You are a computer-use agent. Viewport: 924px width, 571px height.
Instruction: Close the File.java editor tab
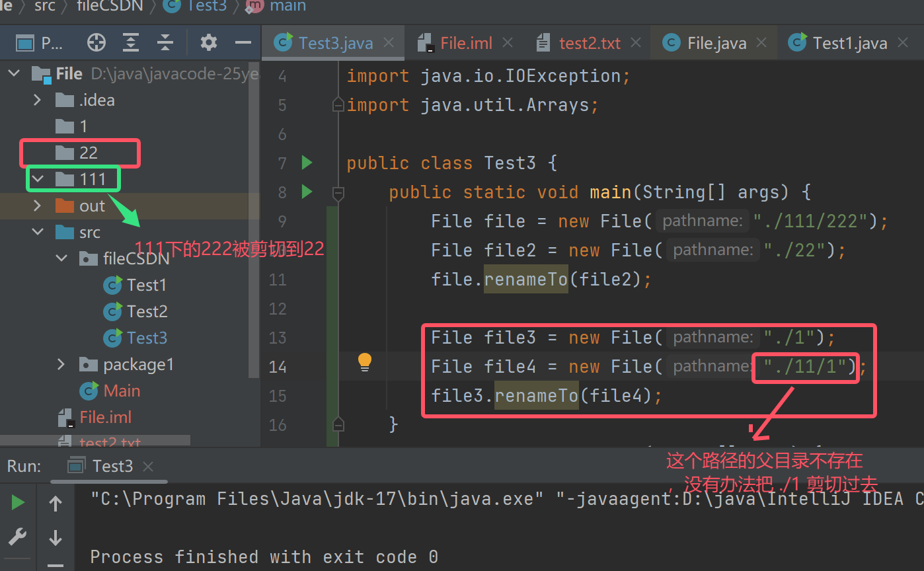click(761, 43)
